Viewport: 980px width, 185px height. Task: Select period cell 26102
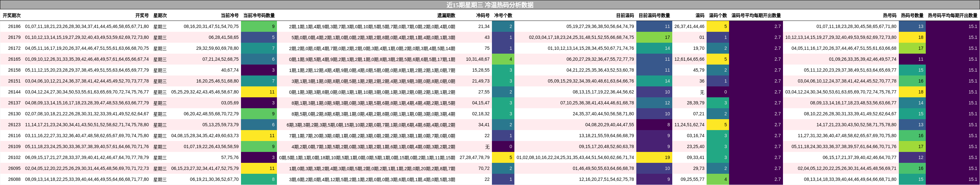click(x=14, y=158)
